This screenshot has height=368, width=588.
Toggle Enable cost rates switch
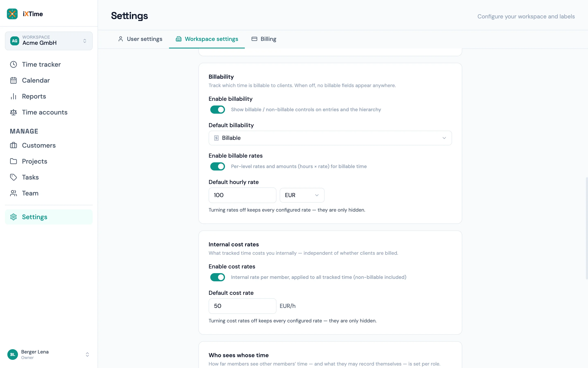pyautogui.click(x=217, y=277)
